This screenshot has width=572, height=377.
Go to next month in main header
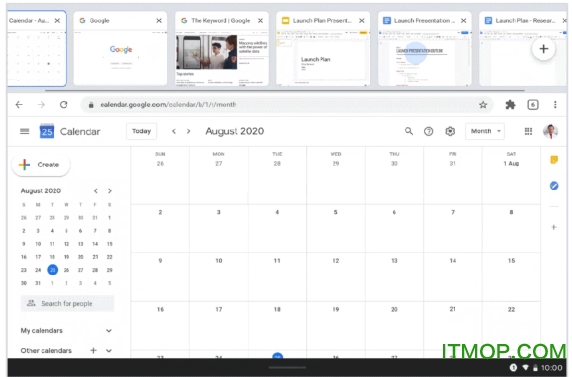(x=188, y=131)
